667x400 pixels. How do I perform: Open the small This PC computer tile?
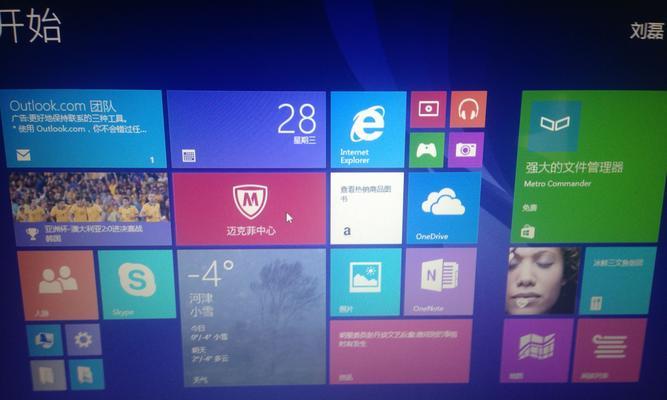[x=45, y=340]
